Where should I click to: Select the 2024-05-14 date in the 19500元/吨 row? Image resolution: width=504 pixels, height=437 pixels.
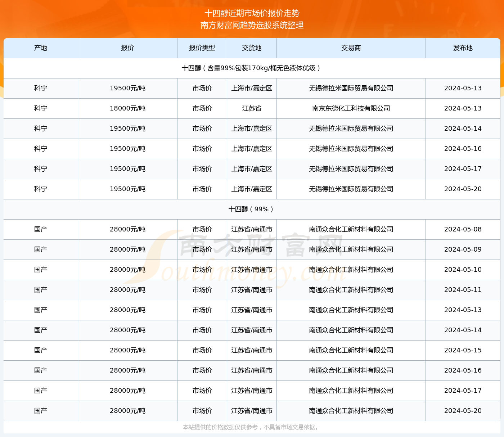point(463,129)
